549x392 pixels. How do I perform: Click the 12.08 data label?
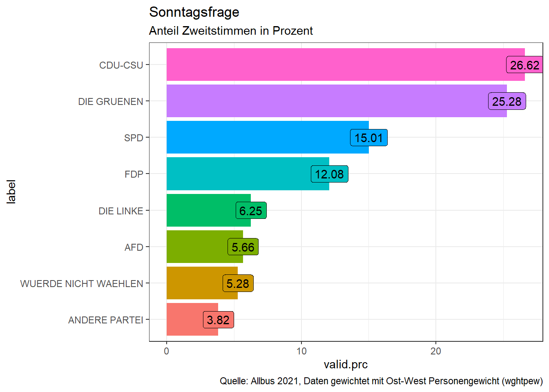pyautogui.click(x=329, y=174)
